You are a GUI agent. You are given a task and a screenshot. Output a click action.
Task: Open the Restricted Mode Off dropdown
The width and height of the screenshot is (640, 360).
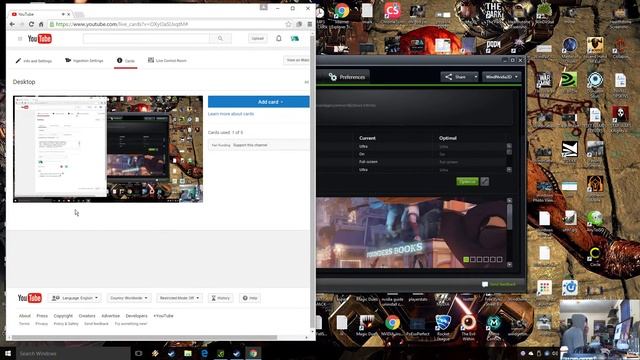[179, 298]
